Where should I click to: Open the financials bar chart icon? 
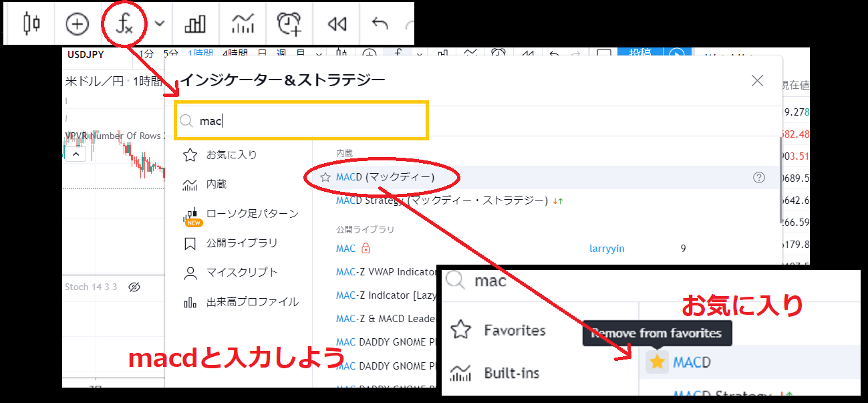coord(194,24)
